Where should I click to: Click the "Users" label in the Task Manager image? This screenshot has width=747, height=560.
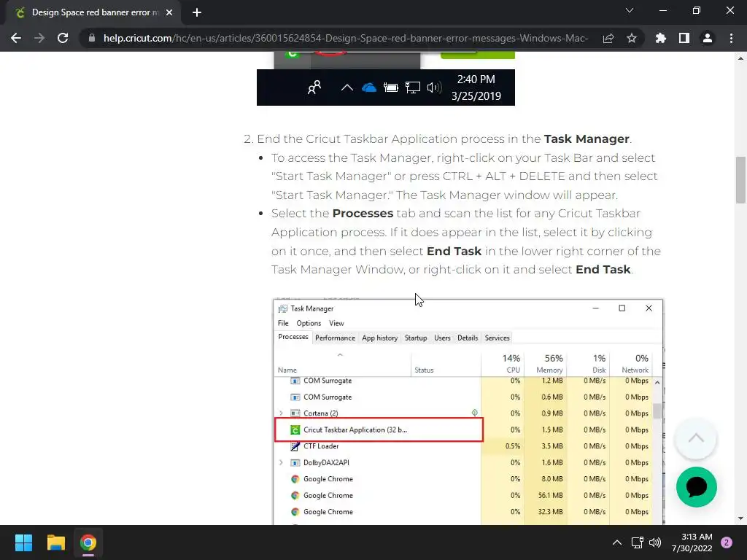click(x=442, y=338)
